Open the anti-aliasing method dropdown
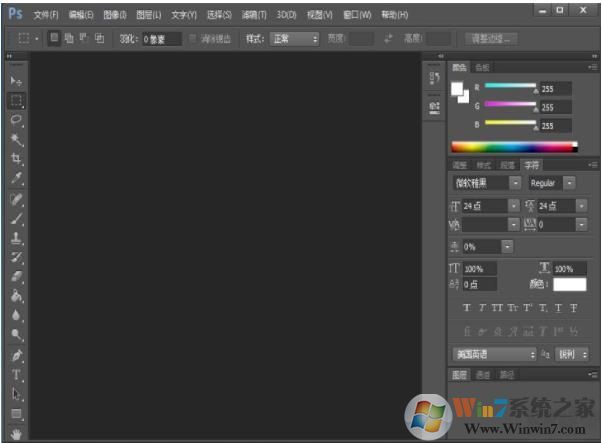This screenshot has width=602, height=443. pos(572,354)
